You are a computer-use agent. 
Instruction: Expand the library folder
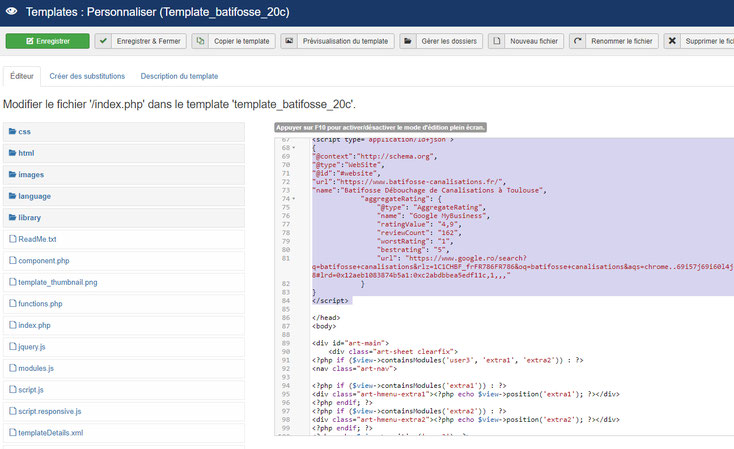(x=124, y=218)
